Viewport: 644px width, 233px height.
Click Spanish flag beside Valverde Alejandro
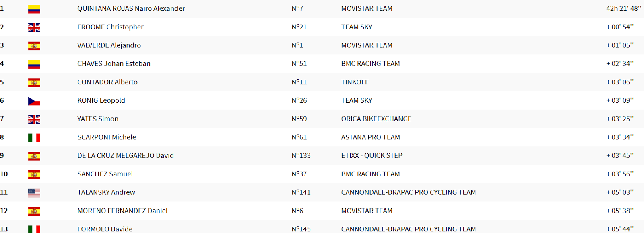click(34, 46)
